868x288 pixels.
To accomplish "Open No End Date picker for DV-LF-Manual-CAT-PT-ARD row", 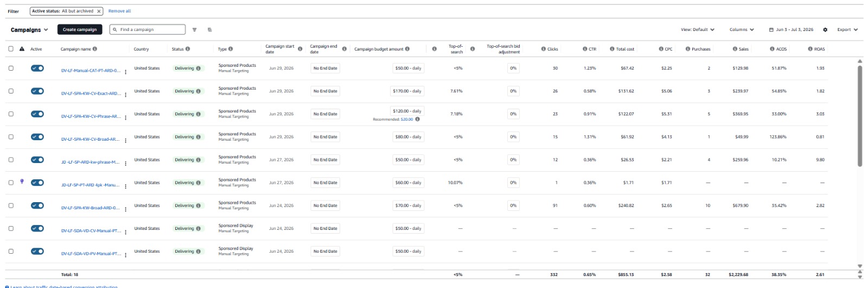I will point(325,68).
